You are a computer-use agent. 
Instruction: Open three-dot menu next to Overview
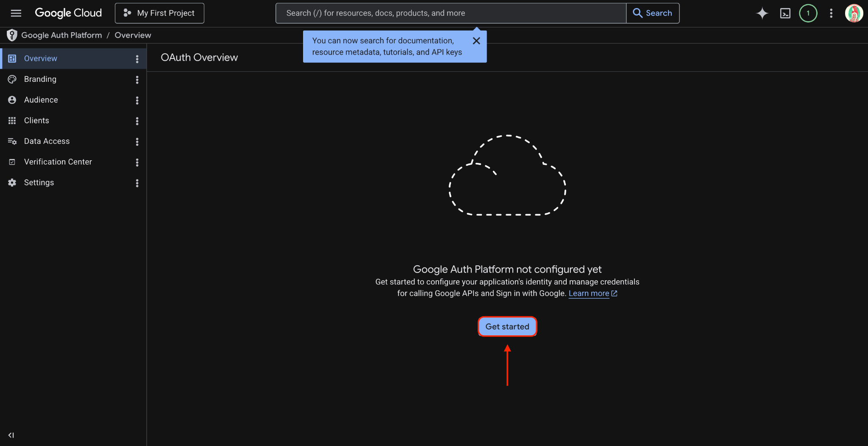tap(137, 59)
